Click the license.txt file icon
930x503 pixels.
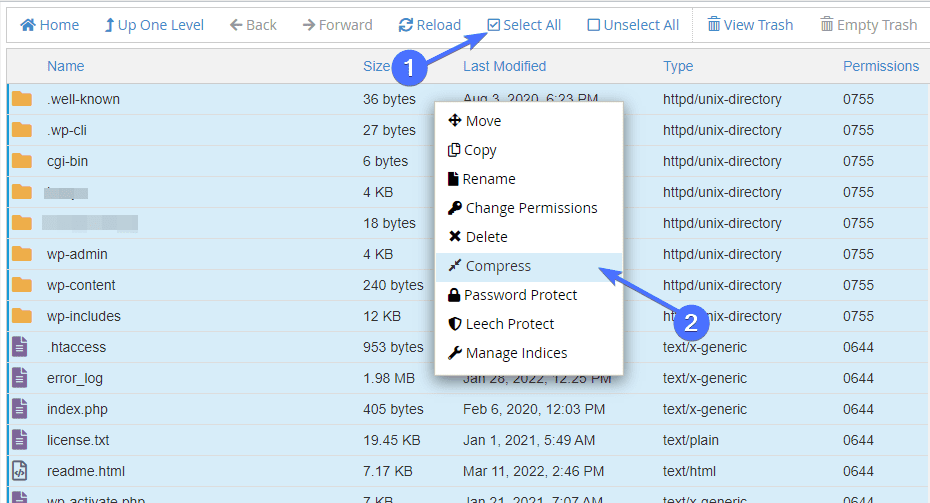tap(20, 440)
